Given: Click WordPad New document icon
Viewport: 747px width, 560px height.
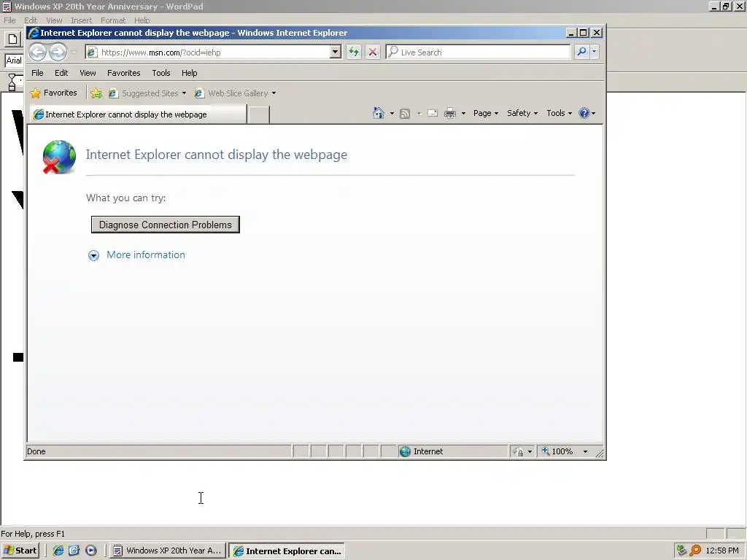Looking at the screenshot, I should [13, 39].
